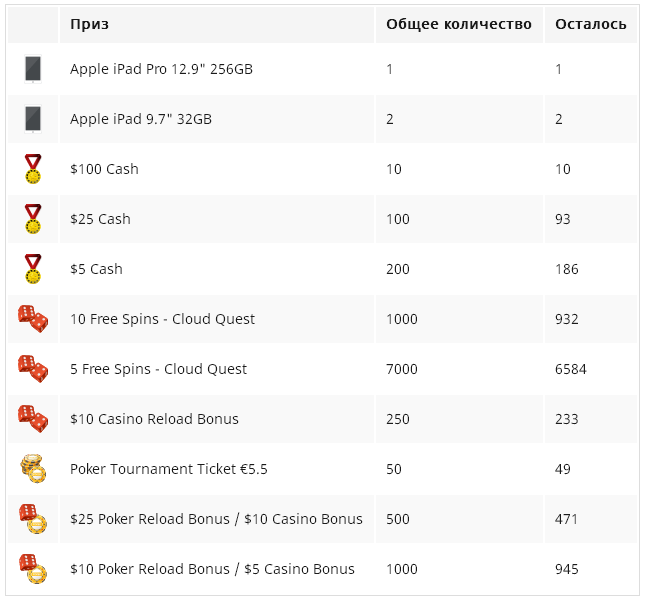Click the medal icon for $100 Cash
Viewport: 646px width, 605px height.
[x=33, y=169]
